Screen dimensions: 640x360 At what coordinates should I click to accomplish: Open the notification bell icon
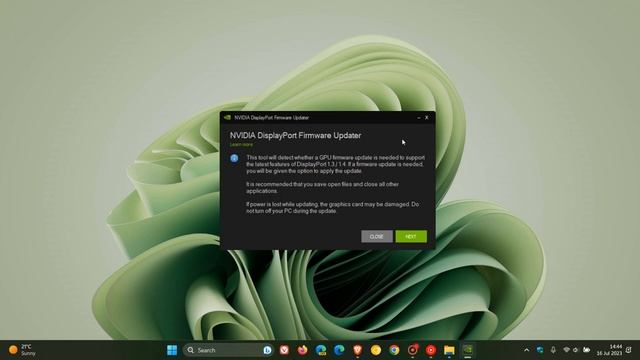(x=629, y=350)
